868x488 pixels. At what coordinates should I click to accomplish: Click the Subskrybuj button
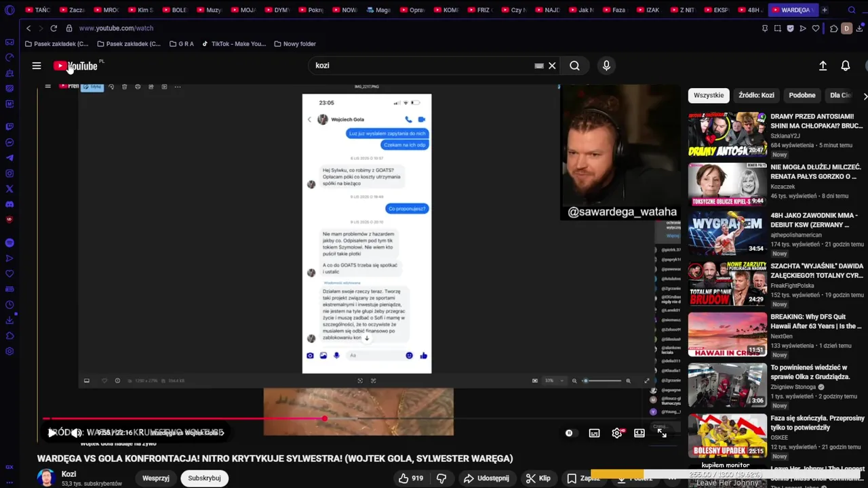(x=204, y=478)
